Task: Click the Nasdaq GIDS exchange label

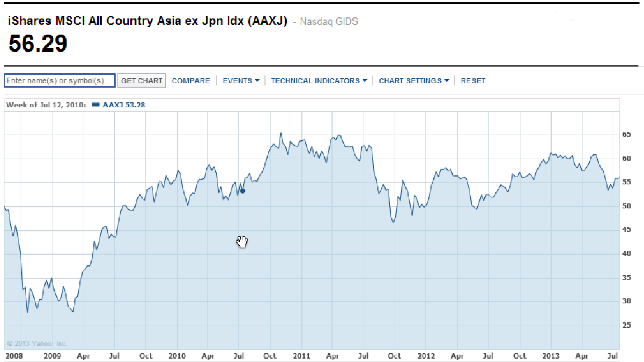Action: click(329, 22)
